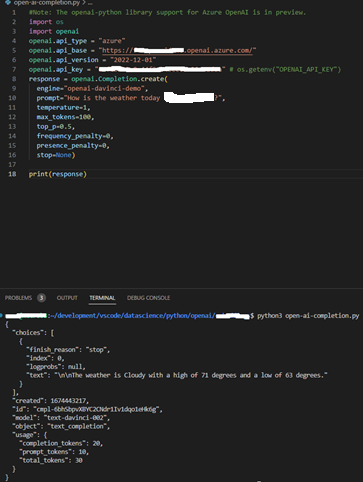
Task: Click openai.Completion.create( in line 8
Action: (x=119, y=79)
